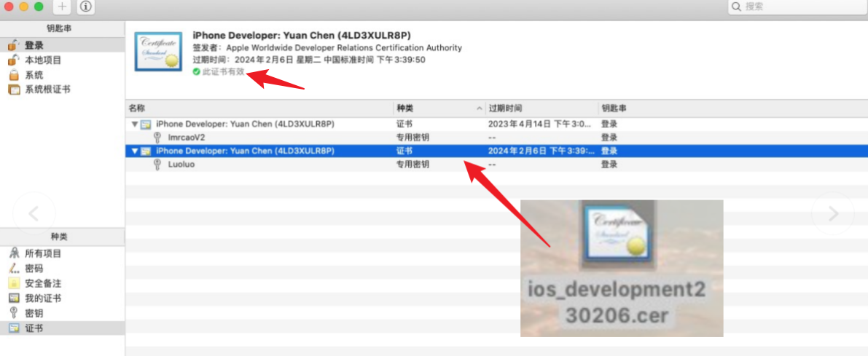
Task: Click the 此证书有效 status text
Action: [223, 72]
